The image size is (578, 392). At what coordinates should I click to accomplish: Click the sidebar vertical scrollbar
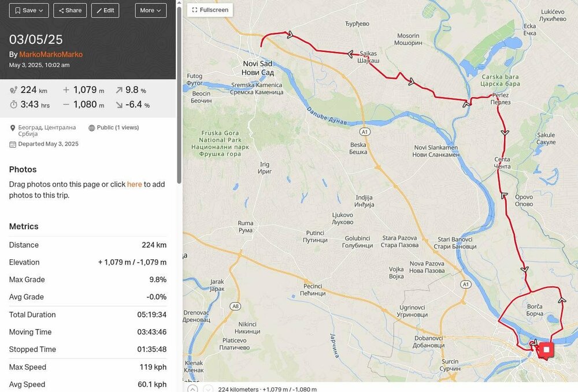[179, 94]
